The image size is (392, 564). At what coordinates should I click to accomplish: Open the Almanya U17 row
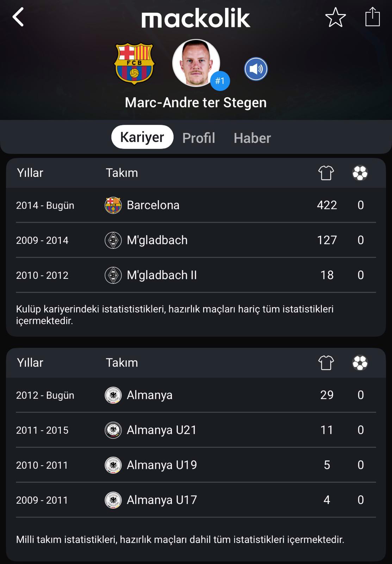click(x=196, y=500)
